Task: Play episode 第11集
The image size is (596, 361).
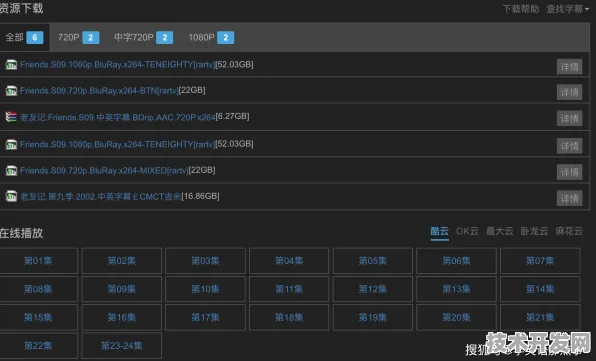Action: 289,289
